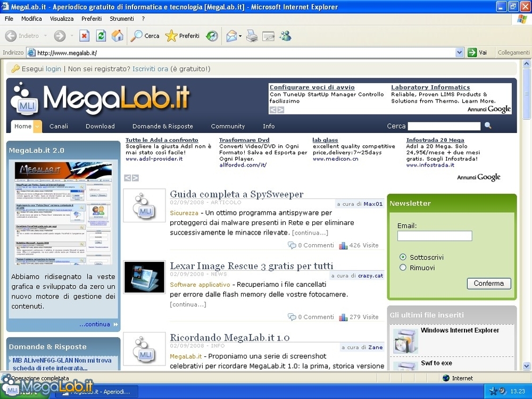Open the Info tab
This screenshot has width=532, height=399.
coord(269,126)
